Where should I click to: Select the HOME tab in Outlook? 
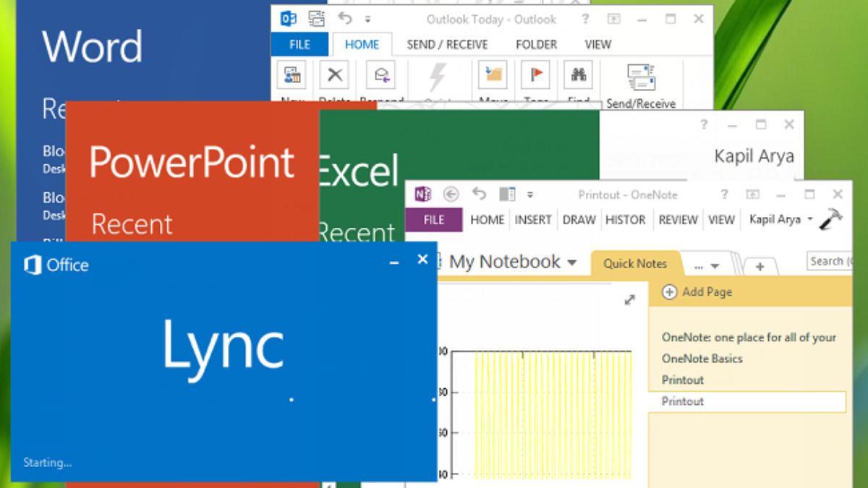[x=362, y=44]
